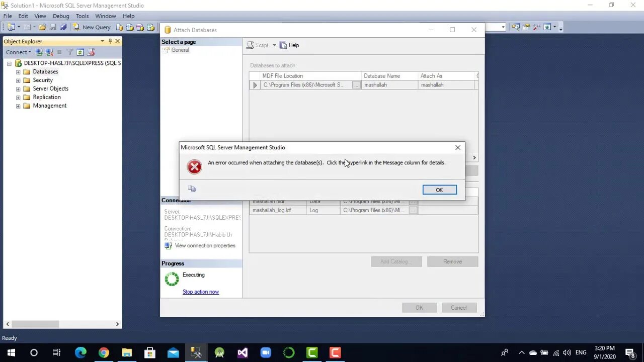The height and width of the screenshot is (362, 644).
Task: Click the Open File folder icon
Action: [x=42, y=27]
